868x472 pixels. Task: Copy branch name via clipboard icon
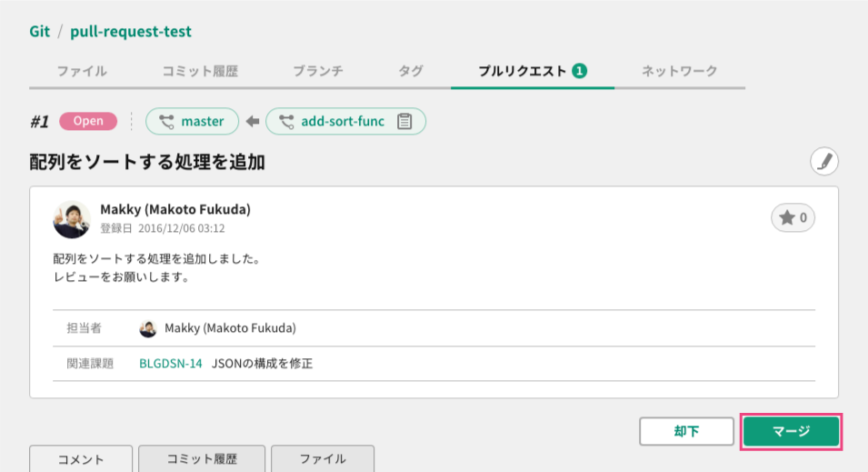[404, 121]
